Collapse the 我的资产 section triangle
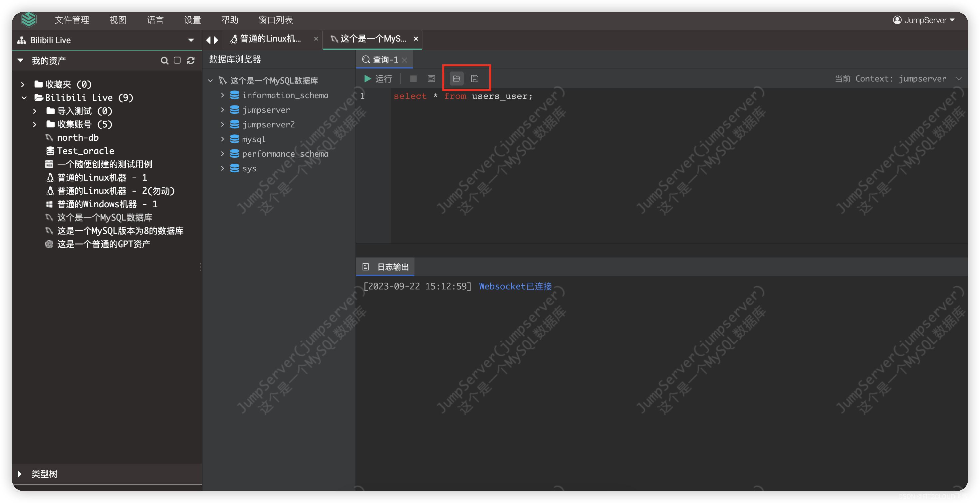 tap(21, 61)
